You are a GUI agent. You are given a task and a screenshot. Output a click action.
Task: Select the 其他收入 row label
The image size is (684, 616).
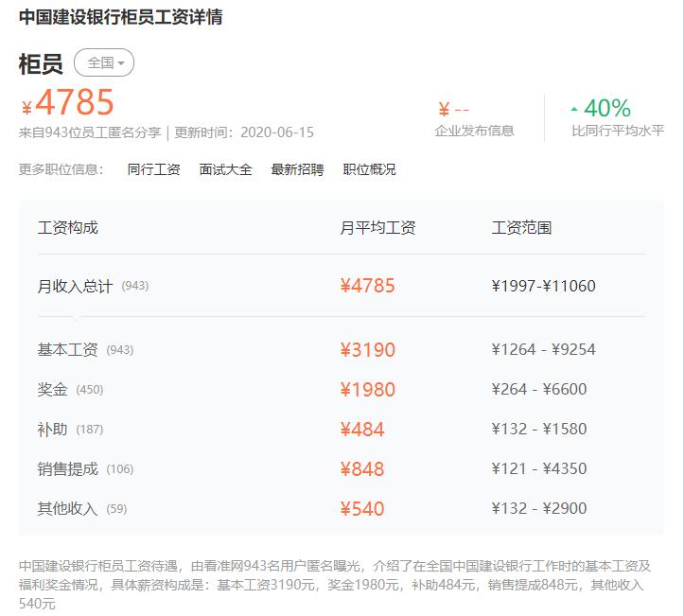tap(68, 509)
